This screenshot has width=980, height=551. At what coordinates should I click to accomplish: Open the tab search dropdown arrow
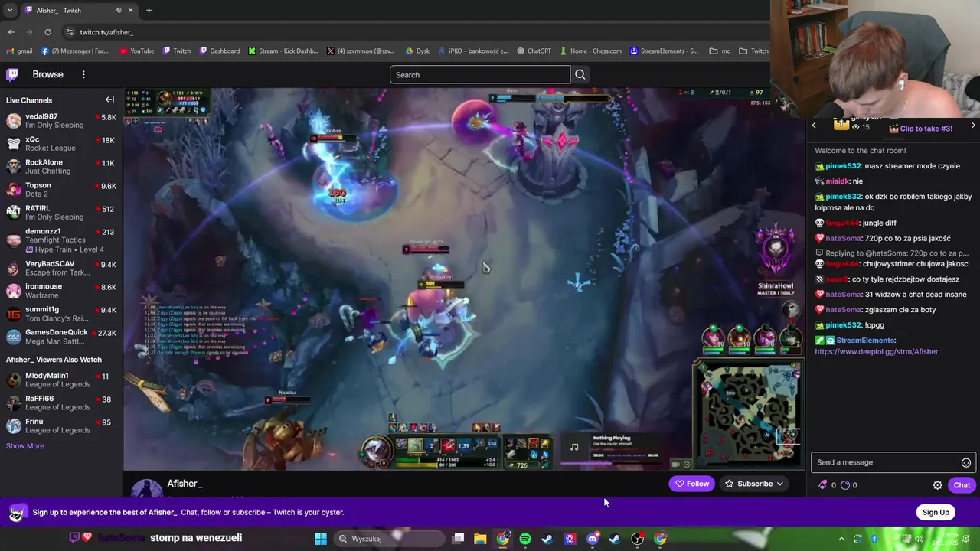[10, 10]
